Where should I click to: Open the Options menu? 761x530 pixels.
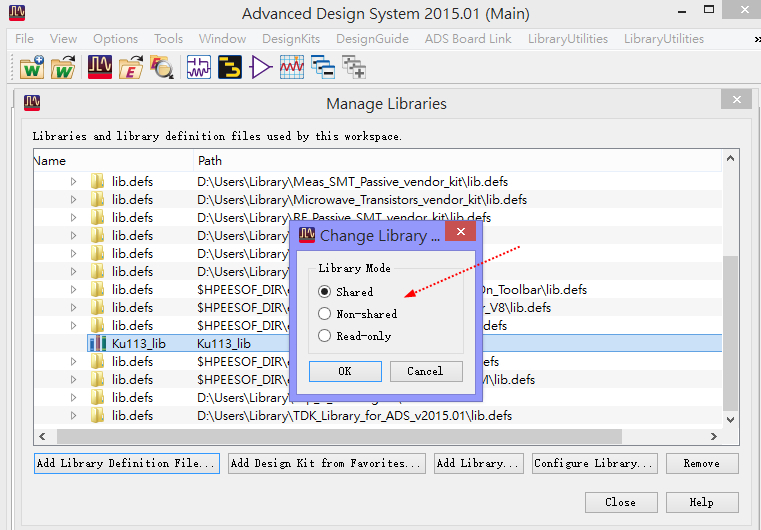point(116,39)
